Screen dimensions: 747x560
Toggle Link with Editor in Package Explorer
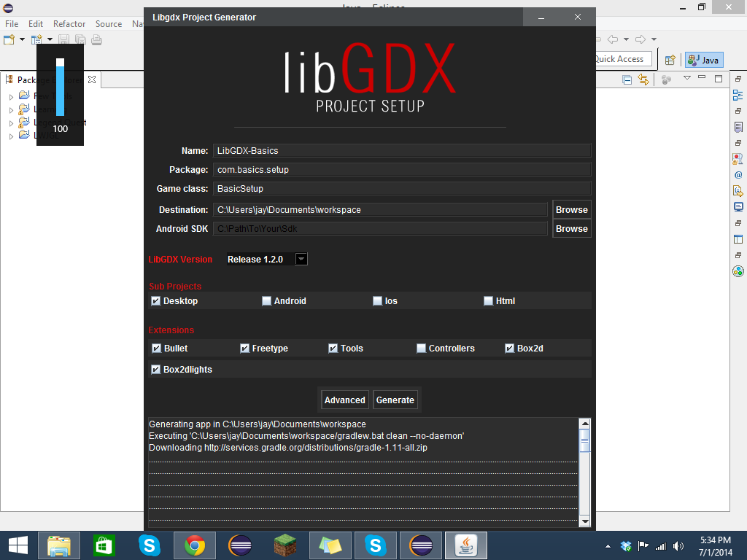(x=643, y=79)
